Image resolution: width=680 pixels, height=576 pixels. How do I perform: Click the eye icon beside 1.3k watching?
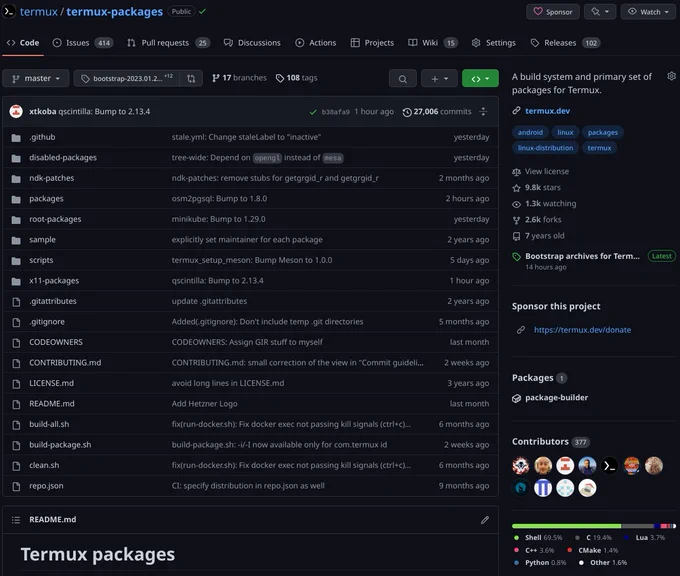(516, 204)
